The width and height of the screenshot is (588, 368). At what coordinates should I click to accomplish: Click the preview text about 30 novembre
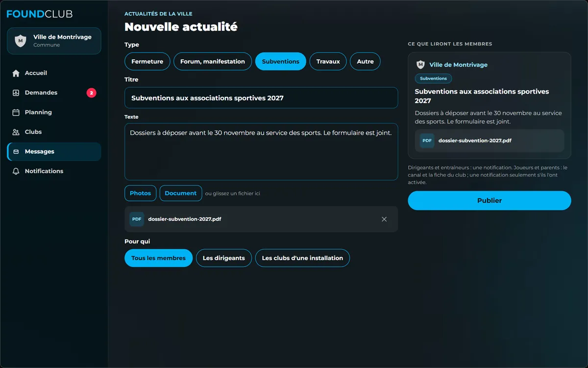click(x=488, y=117)
